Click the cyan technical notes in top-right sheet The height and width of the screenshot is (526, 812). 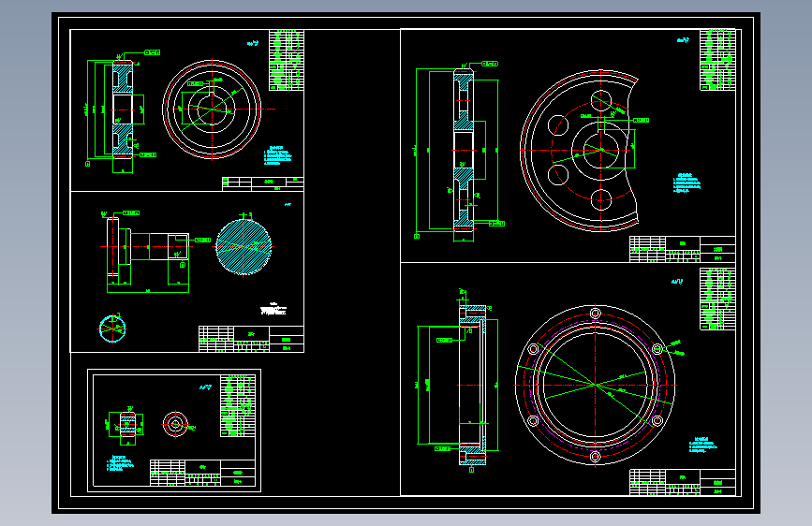tap(687, 183)
